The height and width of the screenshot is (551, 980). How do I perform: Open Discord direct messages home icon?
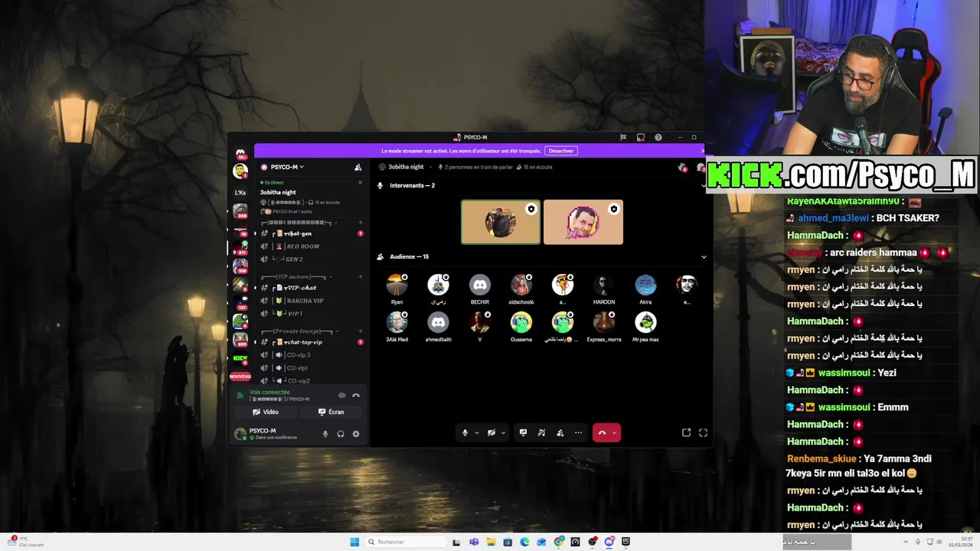coord(240,153)
